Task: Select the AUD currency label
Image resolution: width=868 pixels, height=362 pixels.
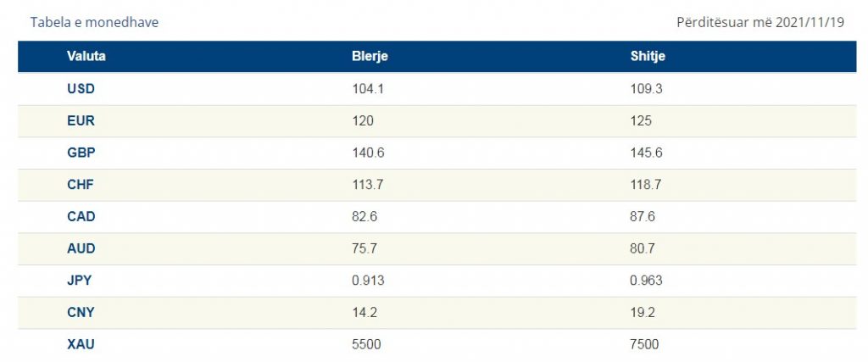Action: (x=81, y=248)
